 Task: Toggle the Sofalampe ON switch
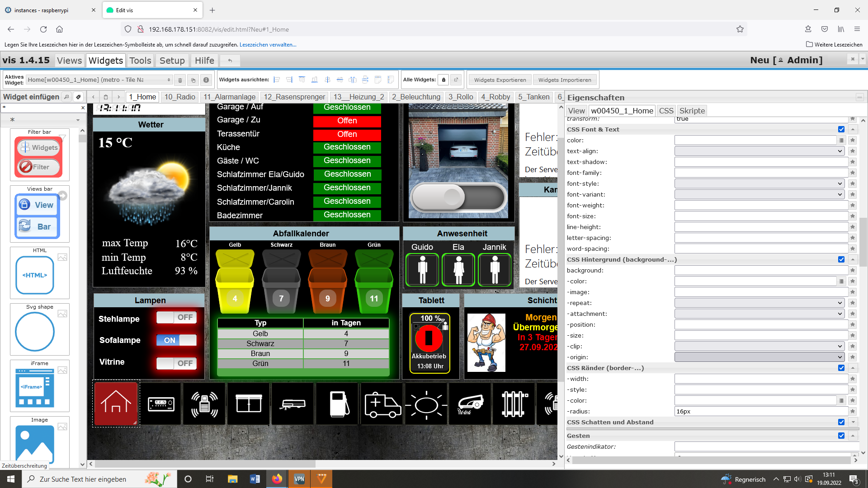tap(176, 340)
